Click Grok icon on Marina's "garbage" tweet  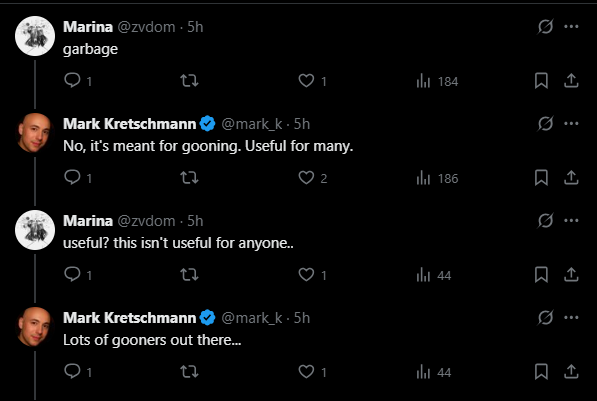tap(545, 27)
